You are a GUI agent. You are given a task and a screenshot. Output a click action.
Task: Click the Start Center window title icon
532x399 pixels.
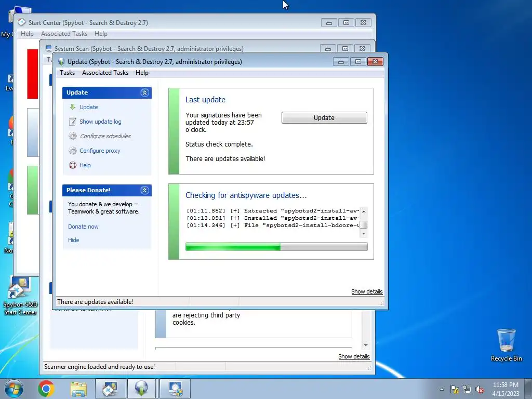tap(22, 22)
